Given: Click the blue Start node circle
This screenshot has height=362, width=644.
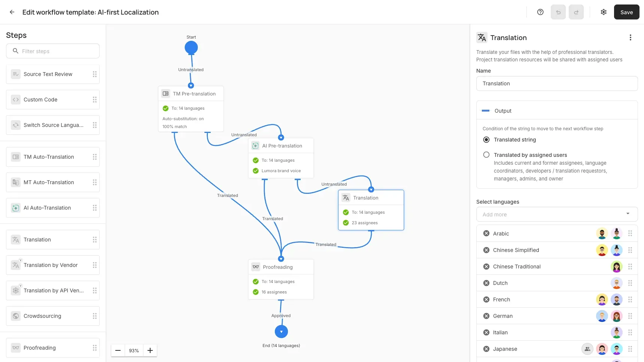Looking at the screenshot, I should [191, 48].
